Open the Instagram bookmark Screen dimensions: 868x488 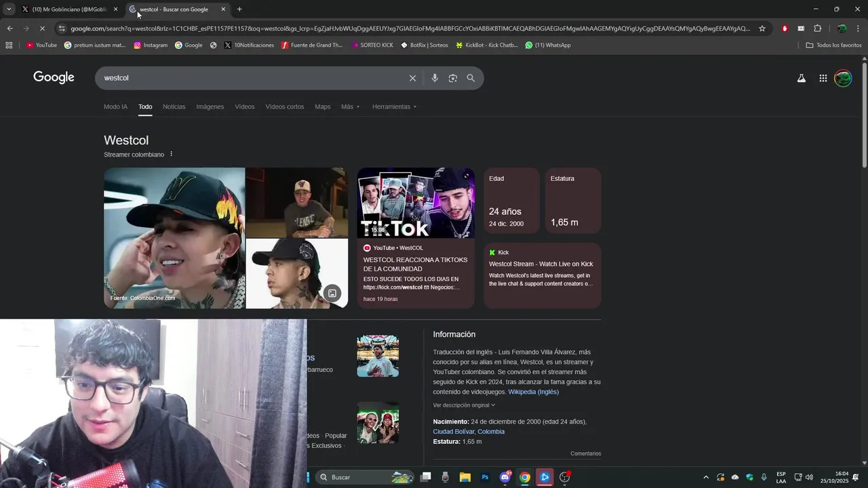(x=151, y=45)
